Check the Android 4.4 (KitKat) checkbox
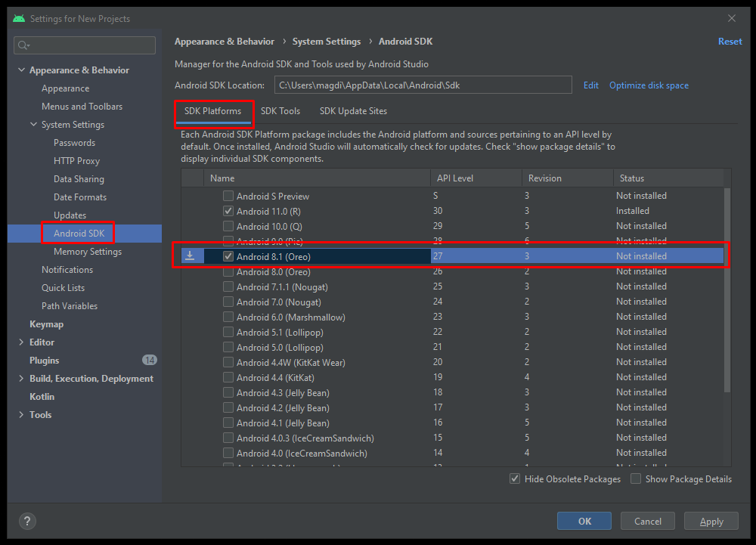This screenshot has width=756, height=545. tap(228, 377)
